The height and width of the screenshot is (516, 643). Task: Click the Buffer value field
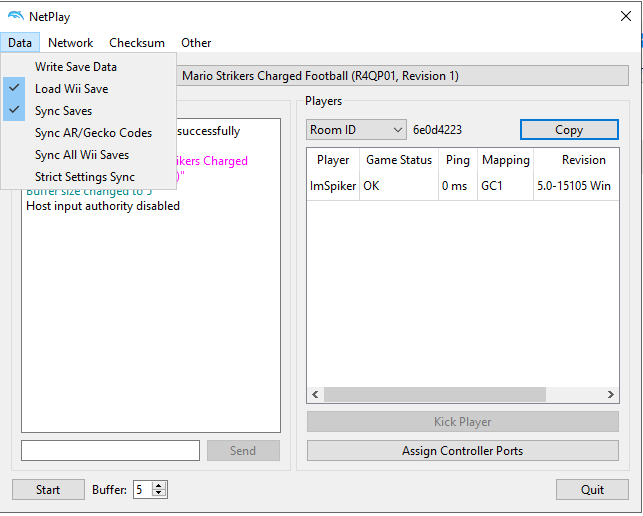[x=142, y=490]
